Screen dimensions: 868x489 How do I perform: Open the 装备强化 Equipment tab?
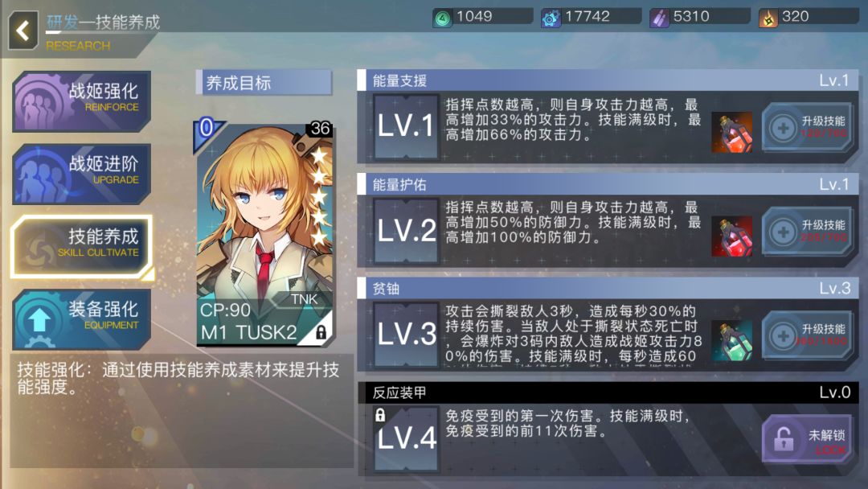click(81, 319)
